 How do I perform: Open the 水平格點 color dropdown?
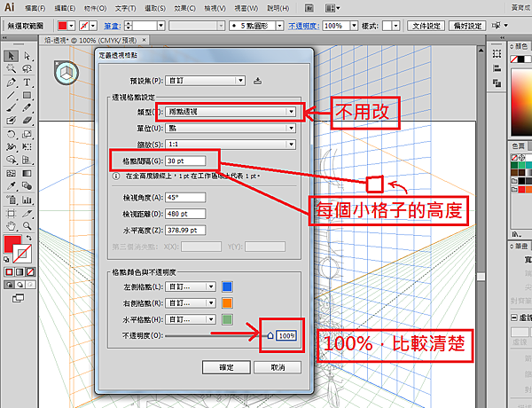point(191,319)
